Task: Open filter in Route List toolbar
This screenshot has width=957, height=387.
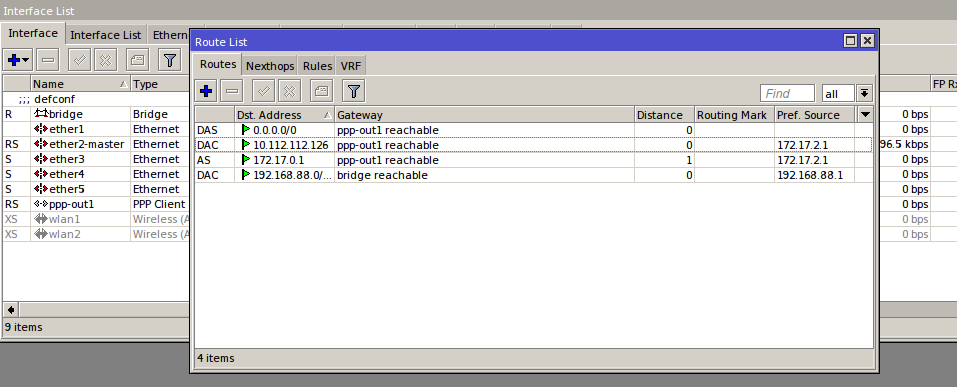Action: point(353,92)
